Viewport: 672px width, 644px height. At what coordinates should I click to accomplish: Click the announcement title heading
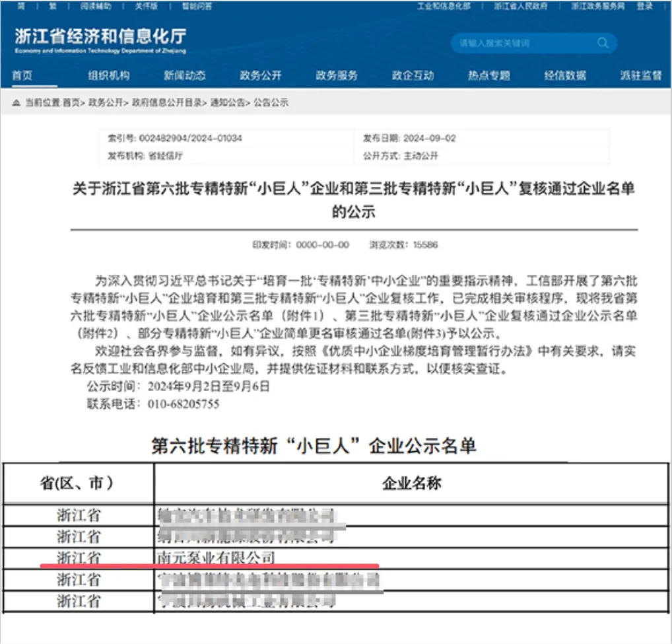pos(354,199)
